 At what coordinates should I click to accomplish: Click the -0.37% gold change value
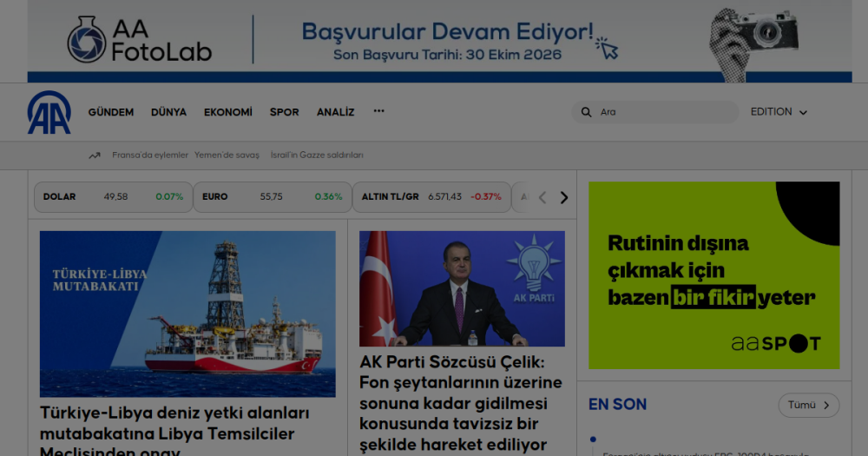click(x=486, y=196)
